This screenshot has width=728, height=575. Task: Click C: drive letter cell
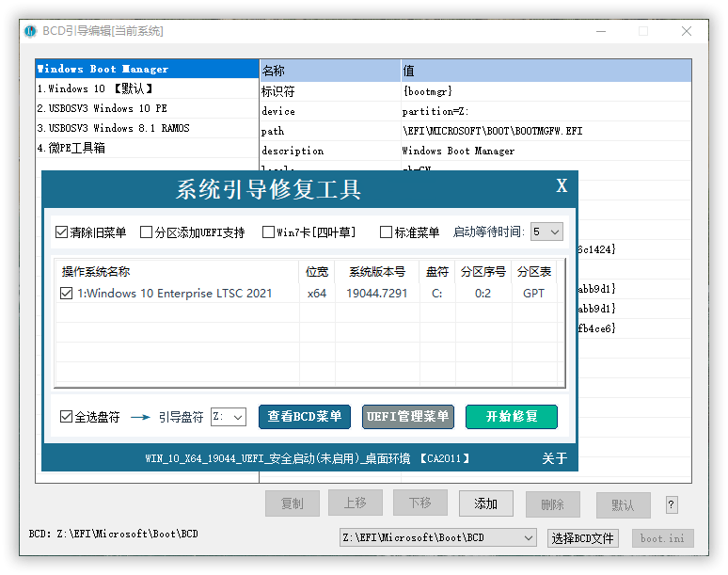tap(436, 294)
